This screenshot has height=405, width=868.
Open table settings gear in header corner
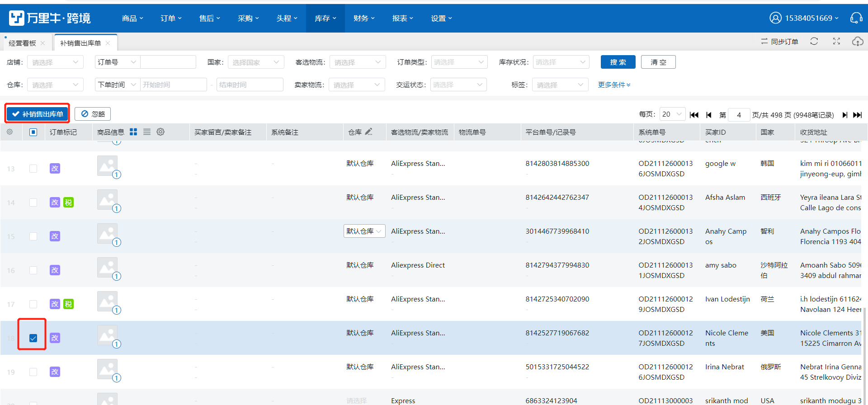click(x=9, y=132)
